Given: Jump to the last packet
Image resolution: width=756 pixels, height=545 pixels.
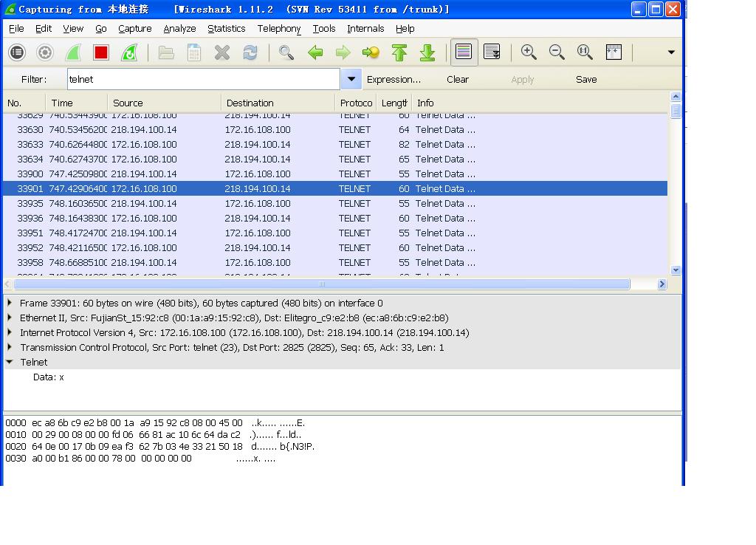Looking at the screenshot, I should pyautogui.click(x=427, y=52).
